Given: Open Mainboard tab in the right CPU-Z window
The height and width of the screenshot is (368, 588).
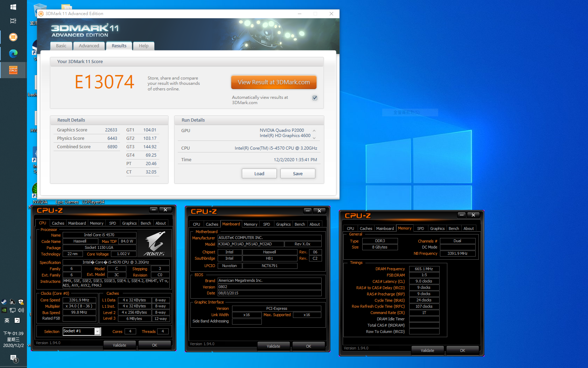Looking at the screenshot, I should point(385,229).
